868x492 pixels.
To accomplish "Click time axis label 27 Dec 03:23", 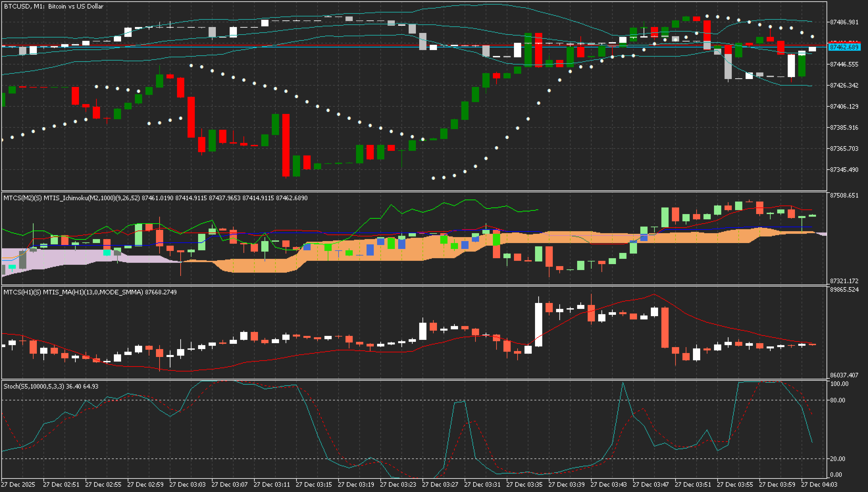I will pyautogui.click(x=398, y=485).
